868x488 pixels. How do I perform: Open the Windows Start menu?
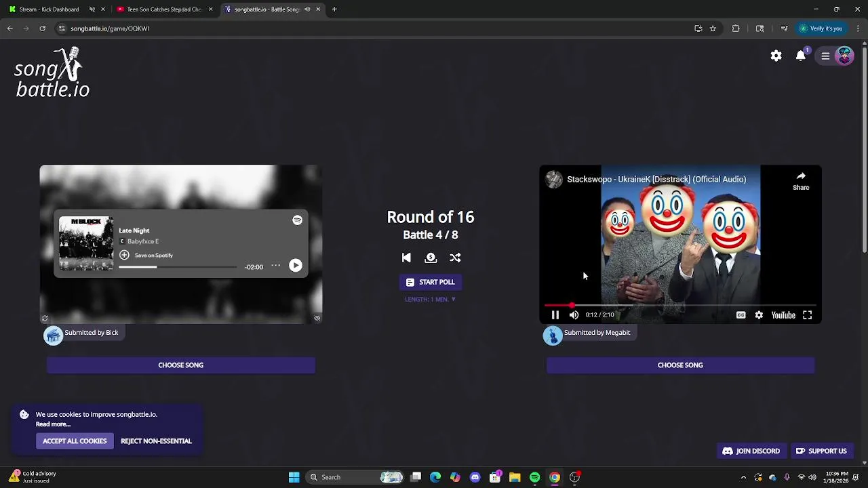294,477
